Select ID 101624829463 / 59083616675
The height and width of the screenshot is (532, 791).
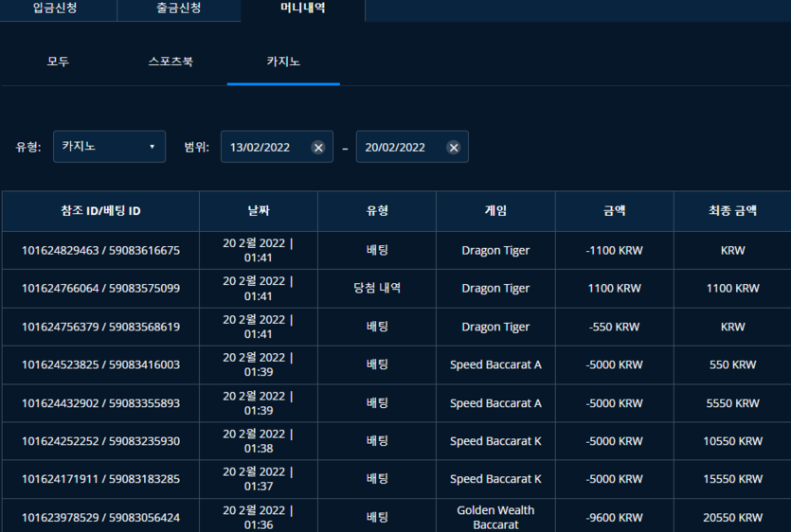coord(101,251)
